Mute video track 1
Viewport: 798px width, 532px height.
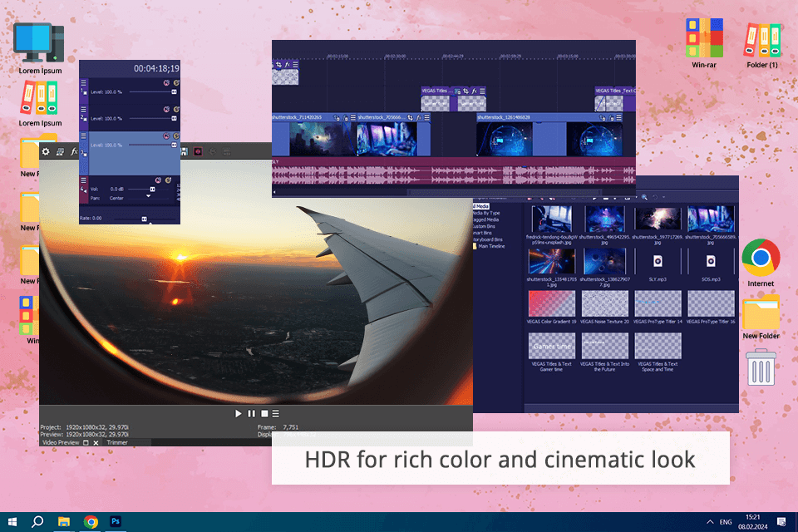click(x=166, y=82)
